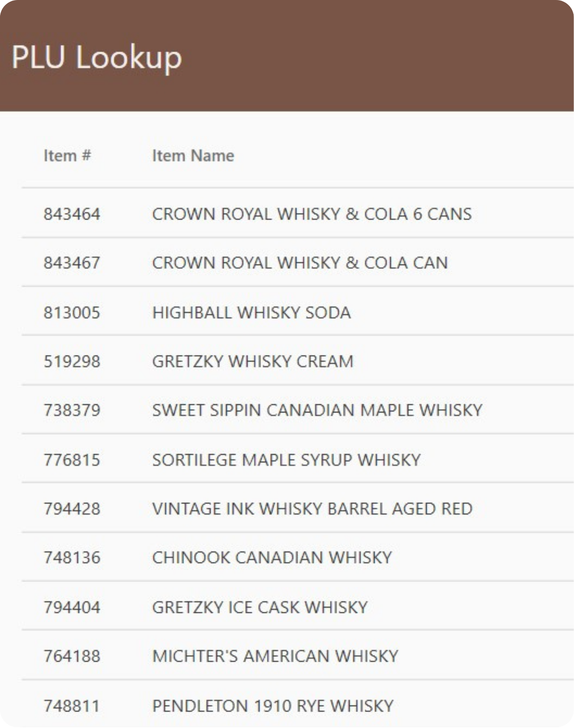
Task: Sort by the Item # column header
Action: (67, 156)
